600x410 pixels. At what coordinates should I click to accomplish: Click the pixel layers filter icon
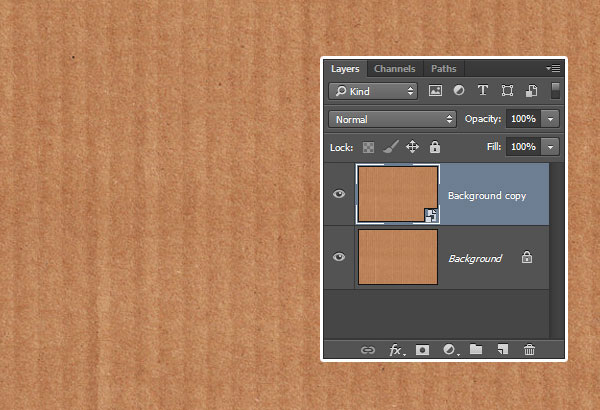click(x=435, y=91)
